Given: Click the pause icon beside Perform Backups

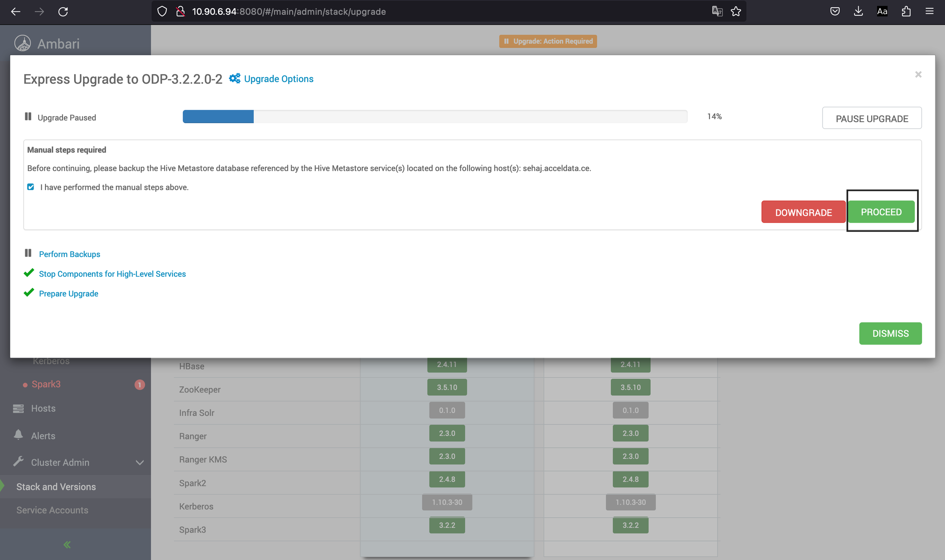Looking at the screenshot, I should (28, 253).
